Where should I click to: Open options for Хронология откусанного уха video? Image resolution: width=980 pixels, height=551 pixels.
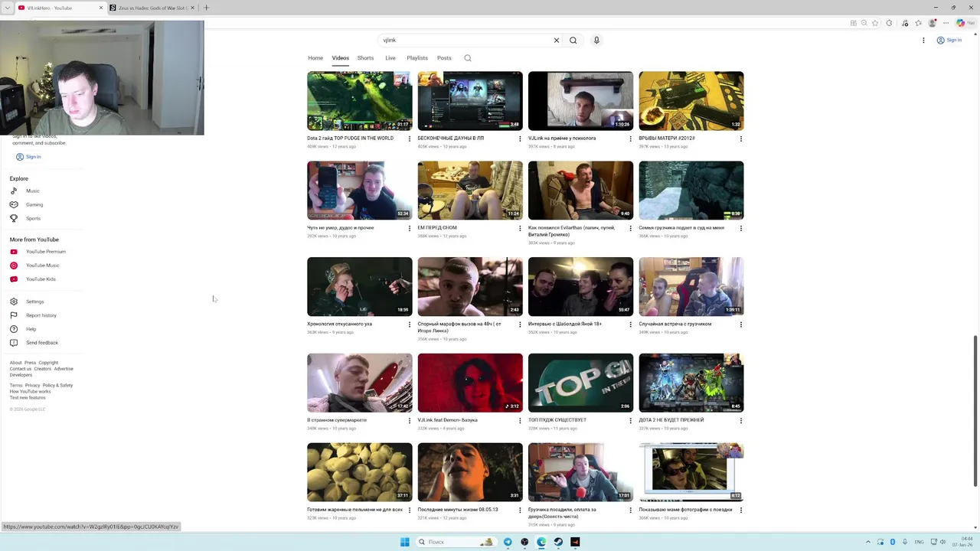pos(410,324)
